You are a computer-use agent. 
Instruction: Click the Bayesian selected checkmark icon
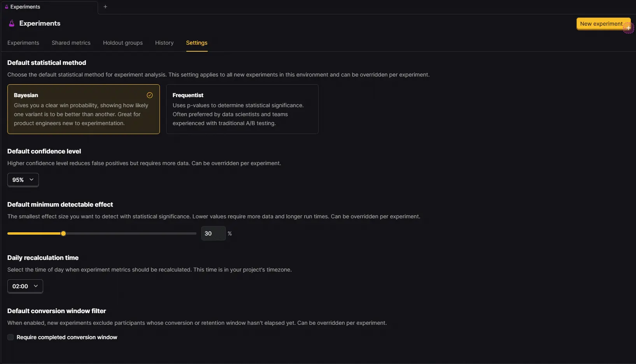(x=150, y=95)
